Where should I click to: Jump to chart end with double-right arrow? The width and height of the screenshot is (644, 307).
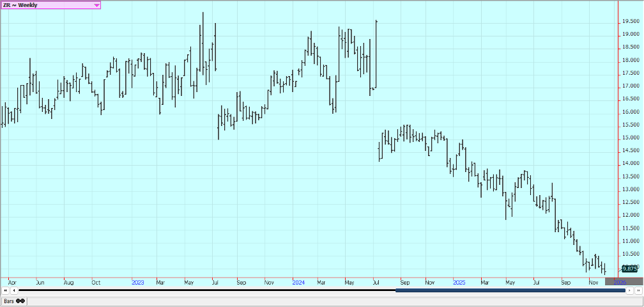tap(638, 290)
